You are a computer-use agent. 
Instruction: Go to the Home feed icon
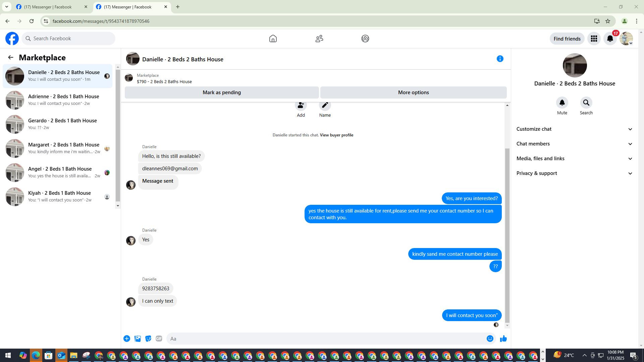click(x=273, y=39)
